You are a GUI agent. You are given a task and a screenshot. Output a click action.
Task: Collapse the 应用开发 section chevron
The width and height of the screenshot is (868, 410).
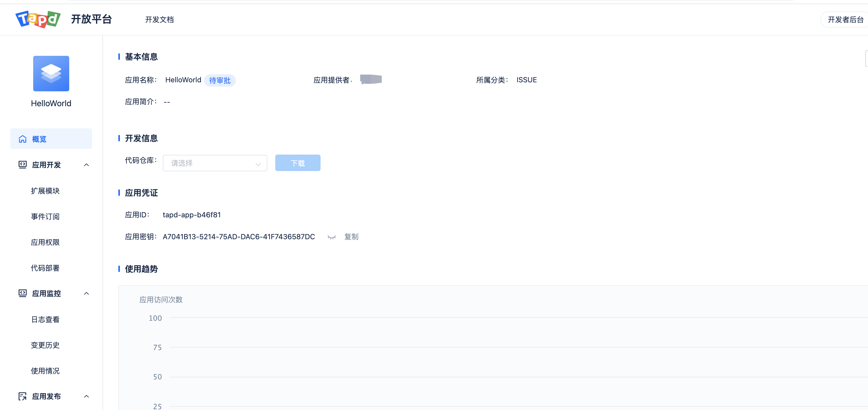(x=86, y=165)
